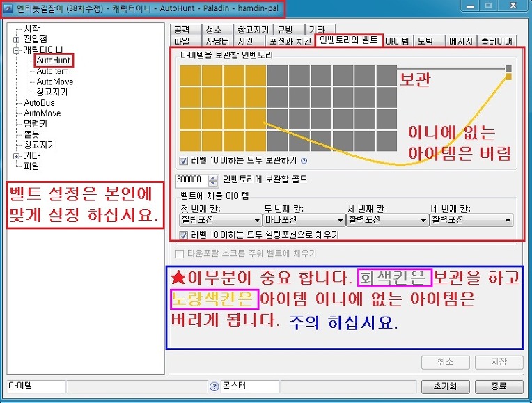Open the 세 번째 칸 활력포션 dropdown
The height and width of the screenshot is (403, 532).
point(387,220)
